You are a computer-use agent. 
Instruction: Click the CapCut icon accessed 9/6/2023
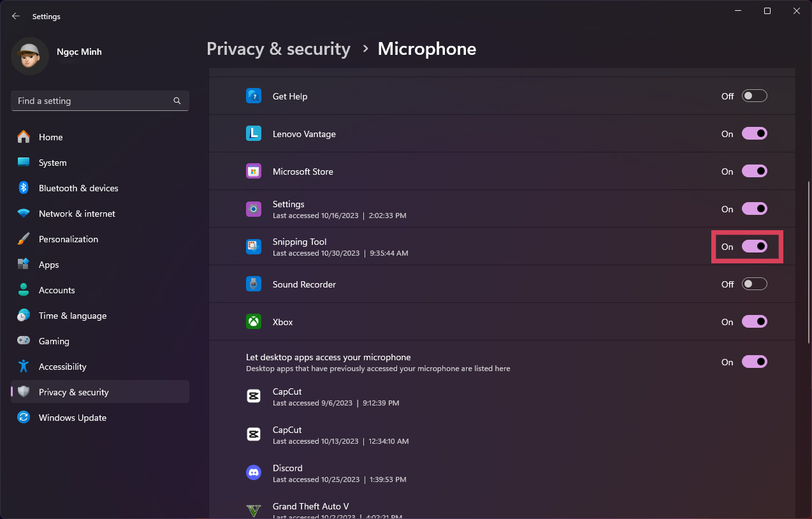[254, 397]
